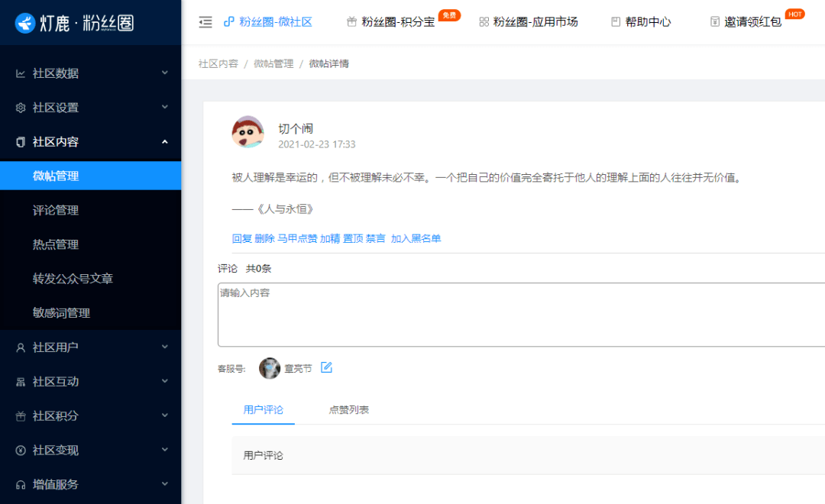Viewport: 825px width, 504px height.
Task: Collapse the 社区内容 menu chevron
Action: tap(165, 142)
